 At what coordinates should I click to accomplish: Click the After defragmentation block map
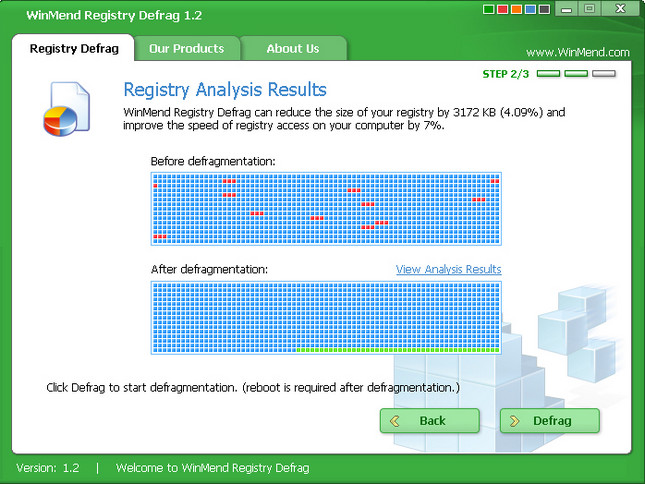pos(326,318)
